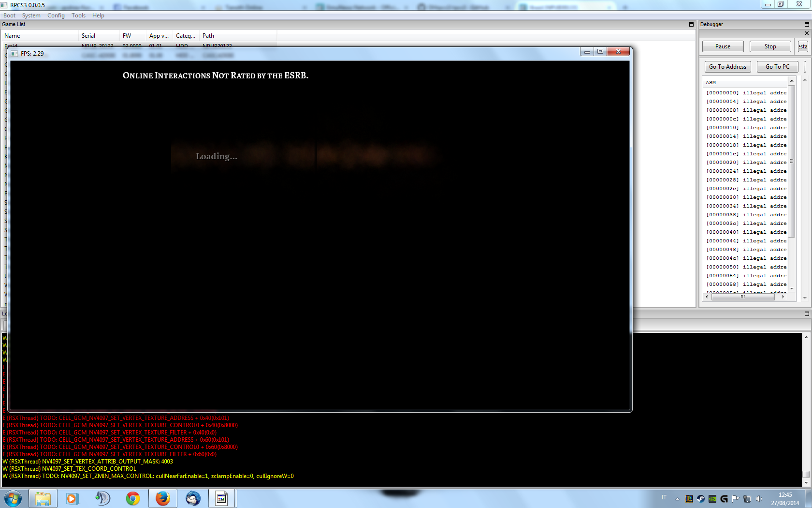Click the Steam tray icon
Image resolution: width=812 pixels, height=508 pixels.
tap(700, 498)
